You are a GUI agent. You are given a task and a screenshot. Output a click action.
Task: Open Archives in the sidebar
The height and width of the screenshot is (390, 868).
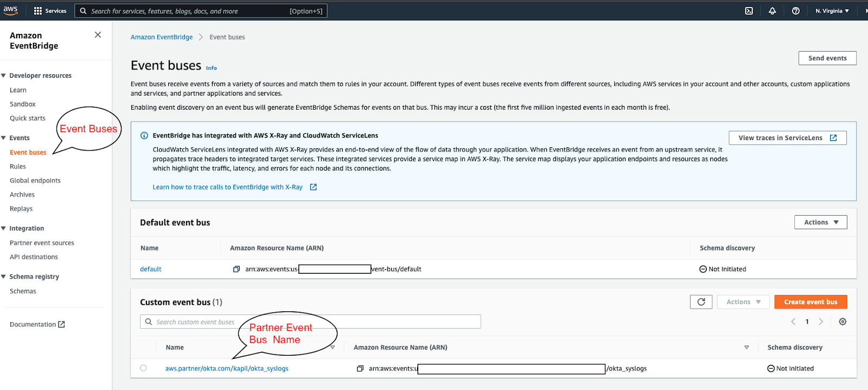point(22,194)
